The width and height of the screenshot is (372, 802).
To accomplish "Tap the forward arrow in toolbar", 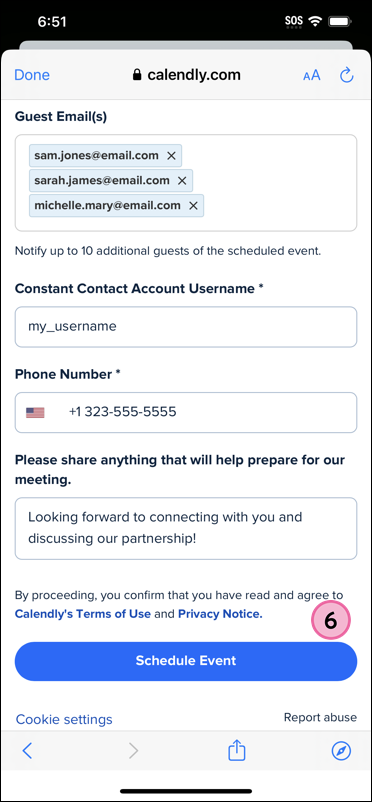I will 134,751.
